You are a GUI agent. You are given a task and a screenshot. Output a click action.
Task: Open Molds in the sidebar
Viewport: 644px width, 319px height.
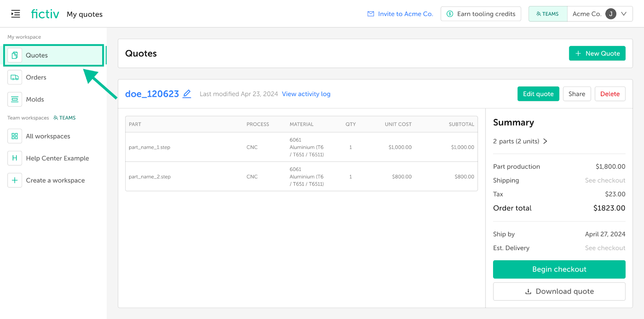click(35, 99)
